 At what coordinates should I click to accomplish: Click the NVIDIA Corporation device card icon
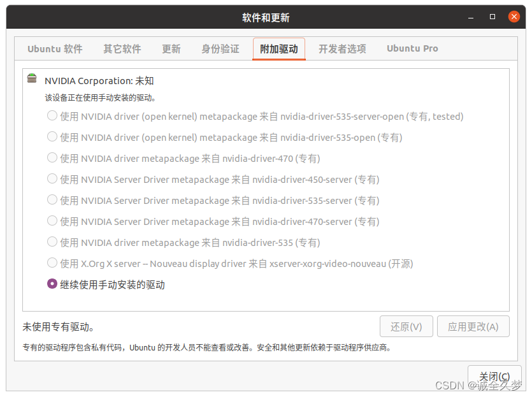(32, 79)
